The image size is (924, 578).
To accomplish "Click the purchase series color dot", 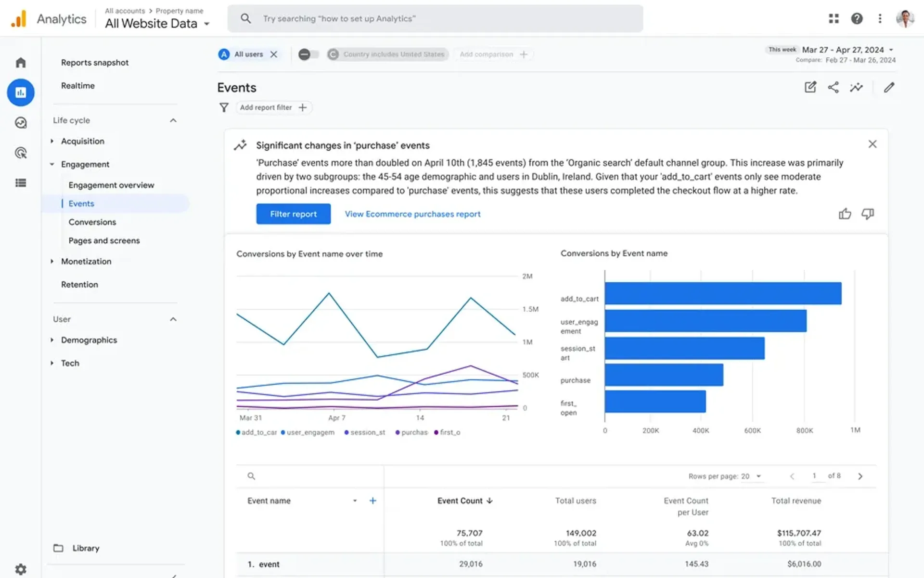I will [x=398, y=432].
